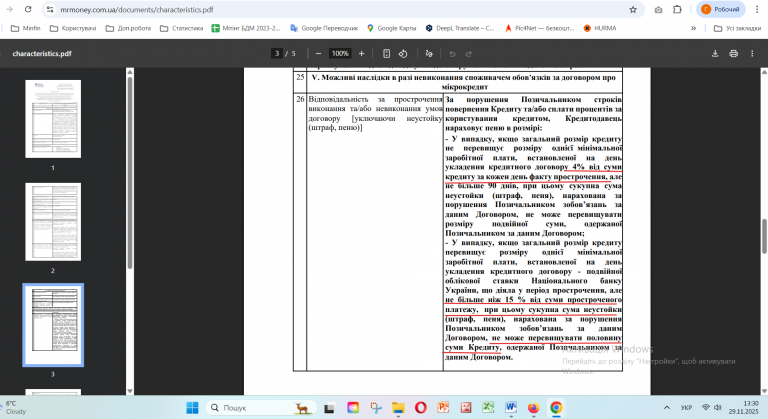This screenshot has height=419, width=768.
Task: Zoom out the PDF with minus button
Action: click(x=318, y=53)
